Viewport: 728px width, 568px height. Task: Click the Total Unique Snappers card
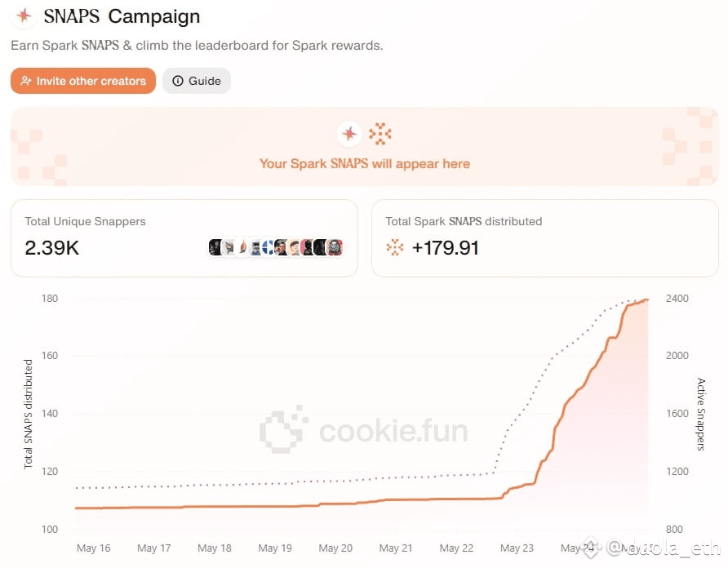tap(184, 238)
